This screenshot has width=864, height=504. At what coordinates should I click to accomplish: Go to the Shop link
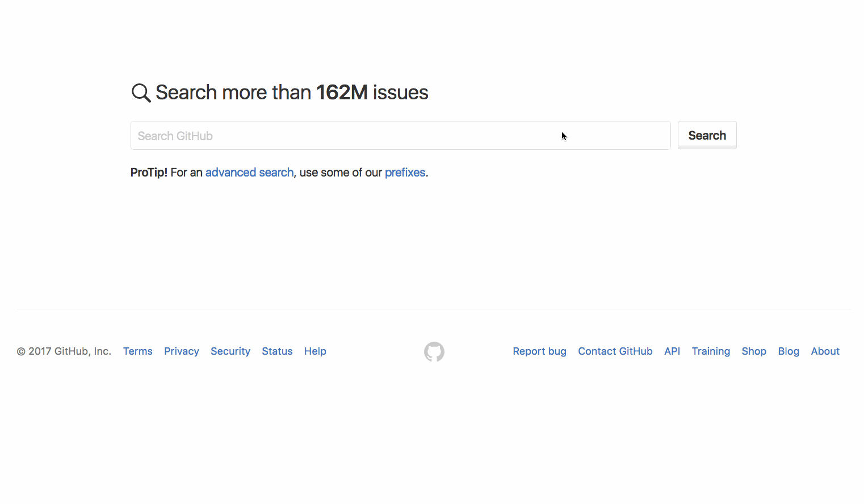pos(754,351)
